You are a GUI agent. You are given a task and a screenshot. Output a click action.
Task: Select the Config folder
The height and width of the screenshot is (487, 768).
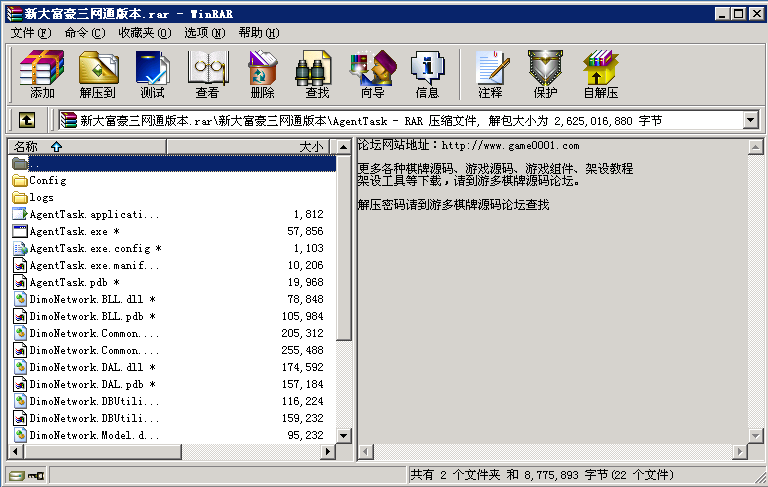(47, 181)
